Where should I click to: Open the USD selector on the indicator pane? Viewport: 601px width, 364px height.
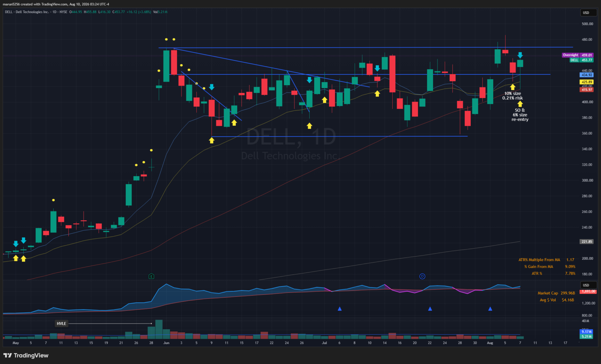588,285
